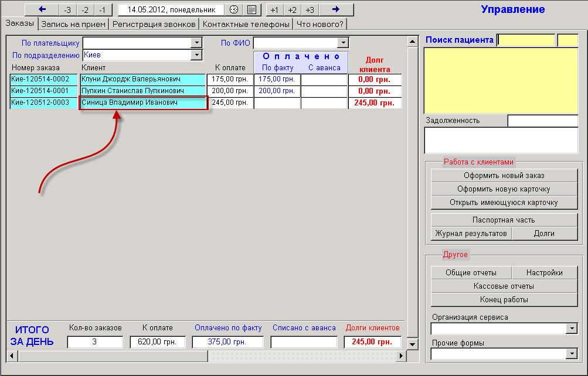Click the 620,00 грн. total field
588x376 pixels.
click(x=158, y=342)
